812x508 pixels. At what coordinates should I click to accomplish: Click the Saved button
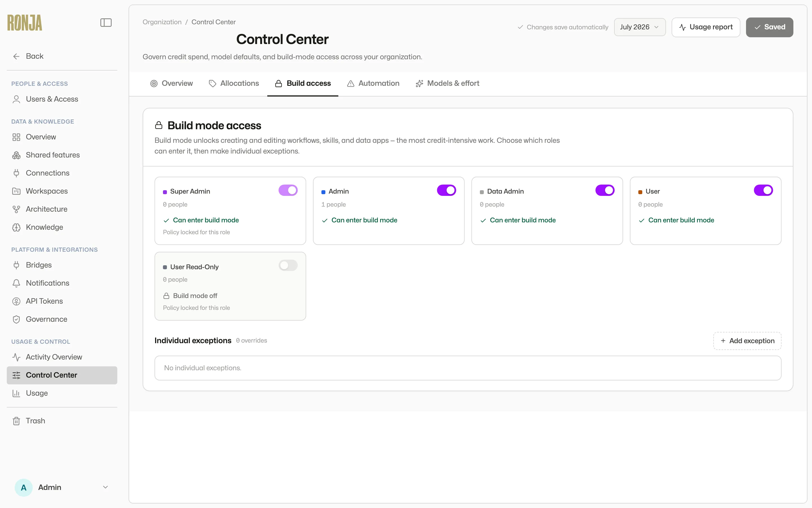[x=769, y=27]
